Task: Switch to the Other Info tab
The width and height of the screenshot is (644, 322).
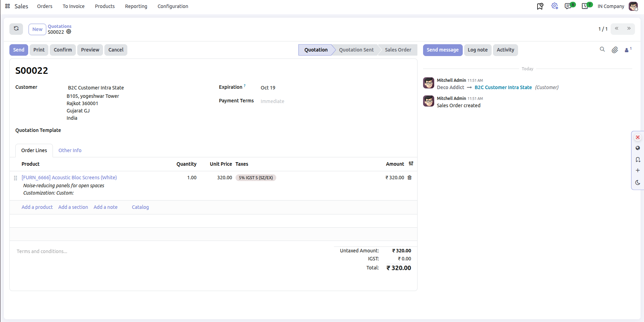Action: click(x=70, y=150)
